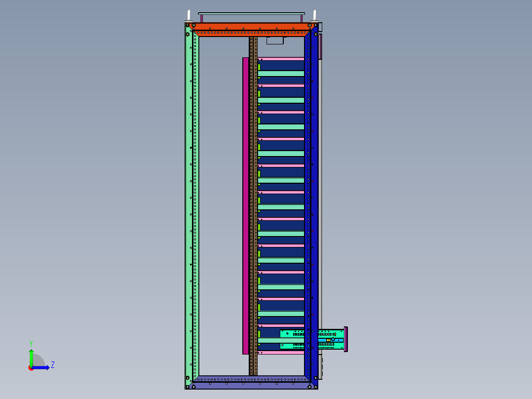
Task: Select the orange top frame beam
Action: pos(251,30)
